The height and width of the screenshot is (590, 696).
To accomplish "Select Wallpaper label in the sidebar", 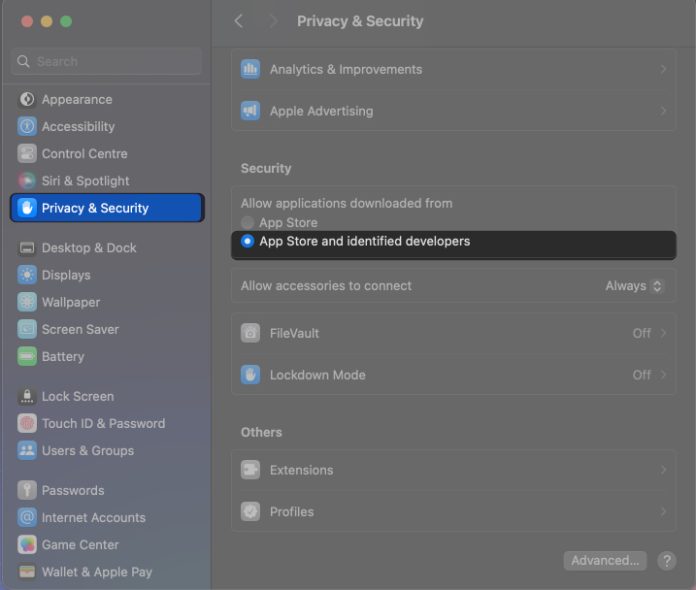I will [71, 302].
